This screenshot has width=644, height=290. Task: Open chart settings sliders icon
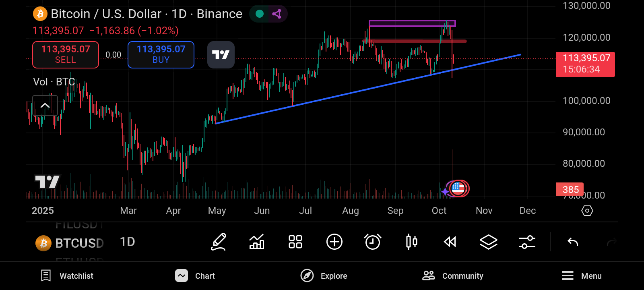[x=527, y=242]
